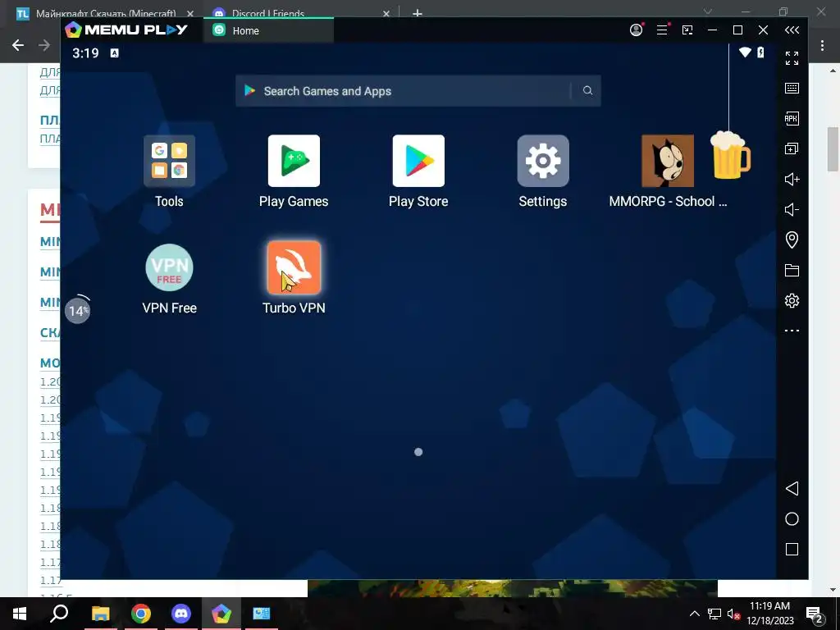Click the Android recent apps square button
Screen dimensions: 840x630
(792, 549)
